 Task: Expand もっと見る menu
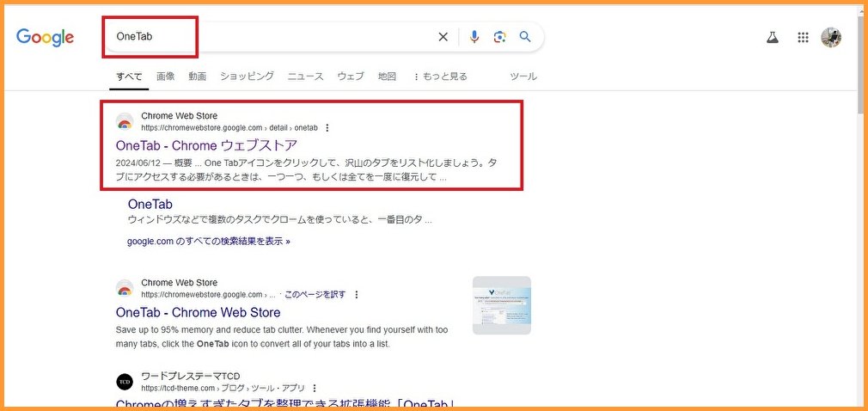coord(441,77)
